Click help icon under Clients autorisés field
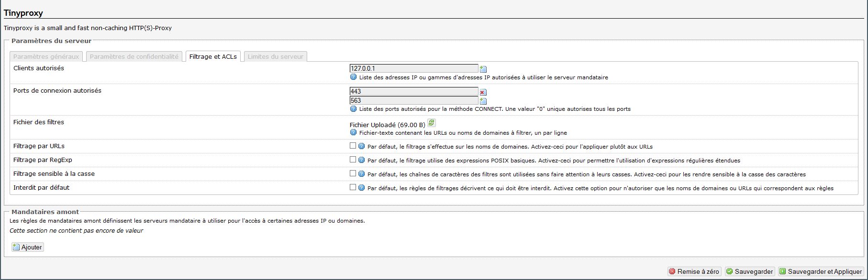This screenshot has height=280, width=868. [354, 77]
